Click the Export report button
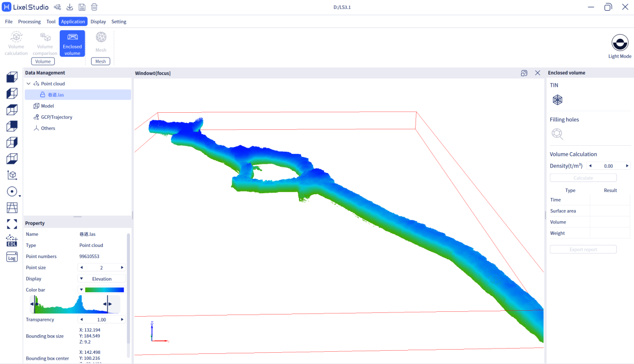The width and height of the screenshot is (634, 364). [583, 249]
